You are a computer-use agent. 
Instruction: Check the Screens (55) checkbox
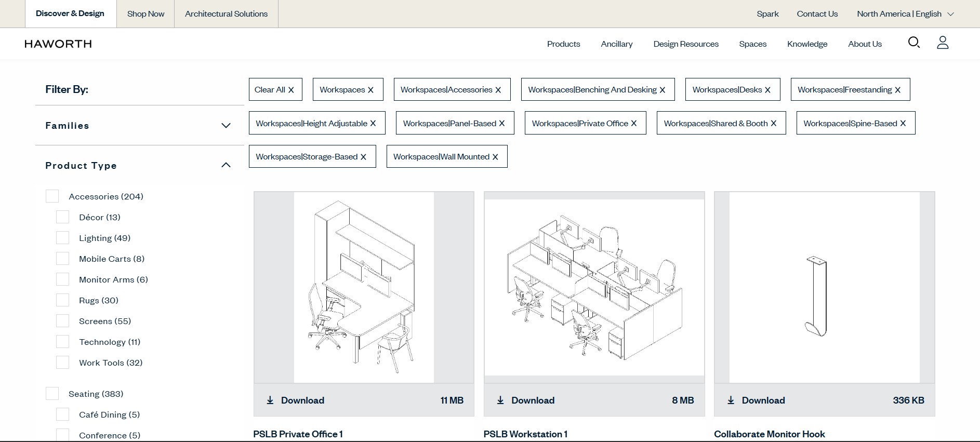pyautogui.click(x=62, y=320)
